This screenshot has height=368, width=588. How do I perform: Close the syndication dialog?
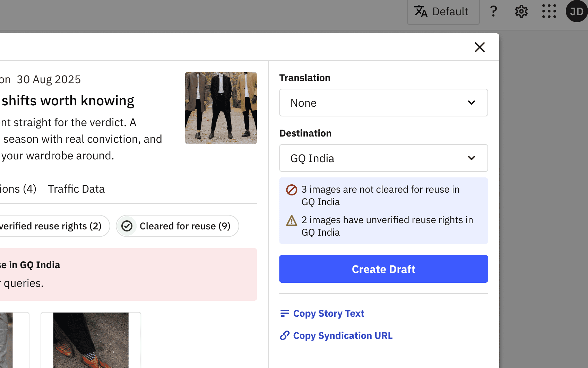[479, 47]
